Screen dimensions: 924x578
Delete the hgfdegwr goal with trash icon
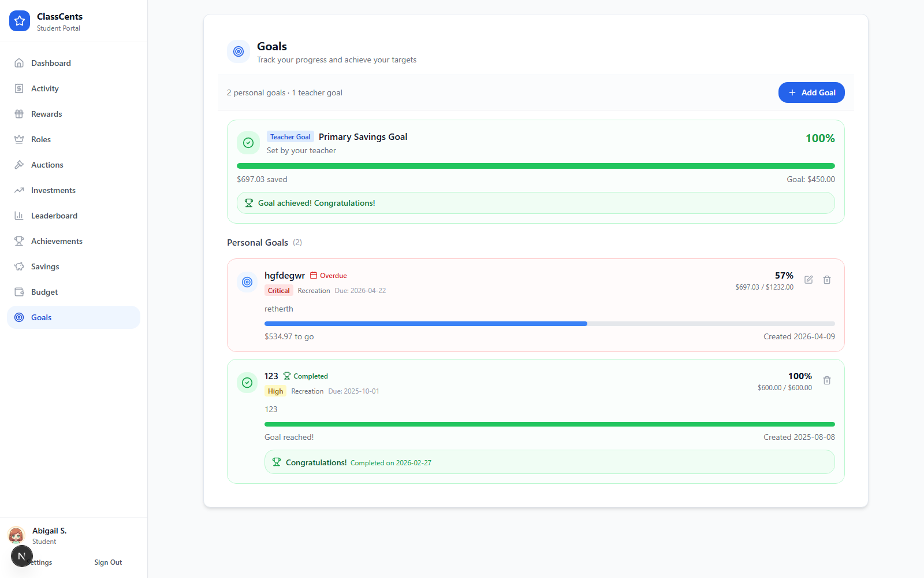827,280
